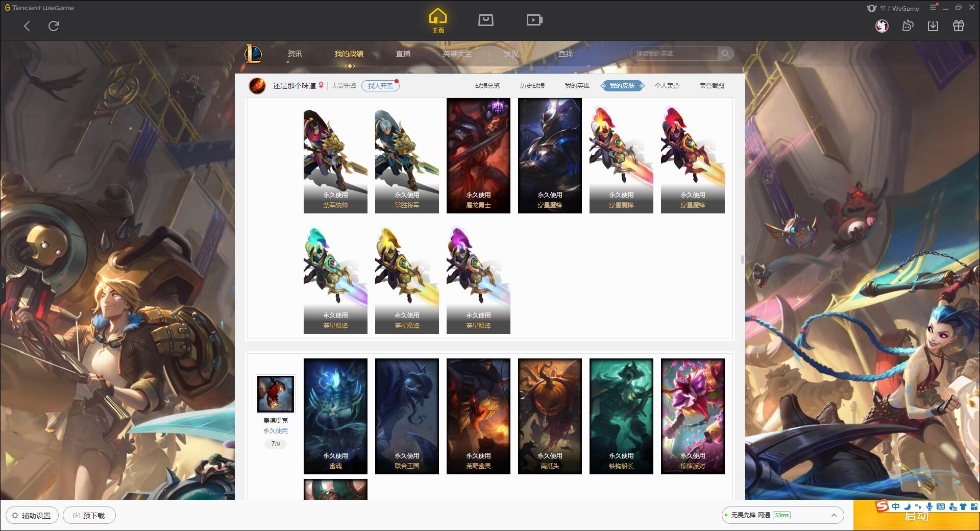Viewport: 980px width, 531px height.
Task: Open the 英雄大全 nav tab
Action: (457, 54)
